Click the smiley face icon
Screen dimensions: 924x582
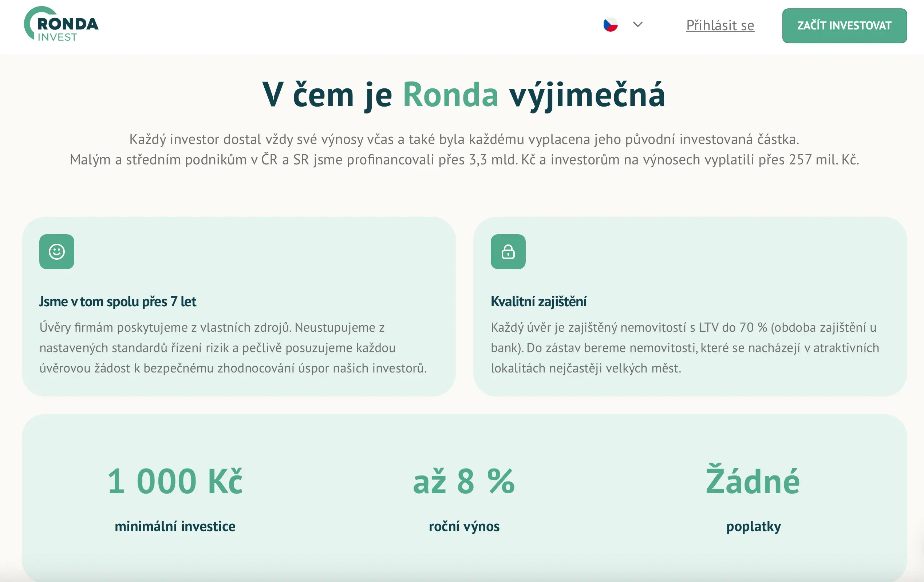coord(57,252)
